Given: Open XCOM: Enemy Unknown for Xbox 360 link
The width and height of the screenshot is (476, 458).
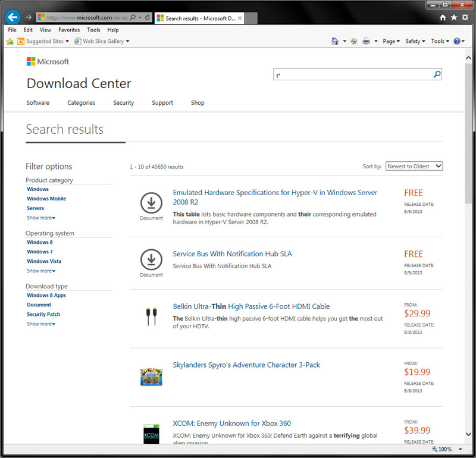Looking at the screenshot, I should [x=231, y=424].
